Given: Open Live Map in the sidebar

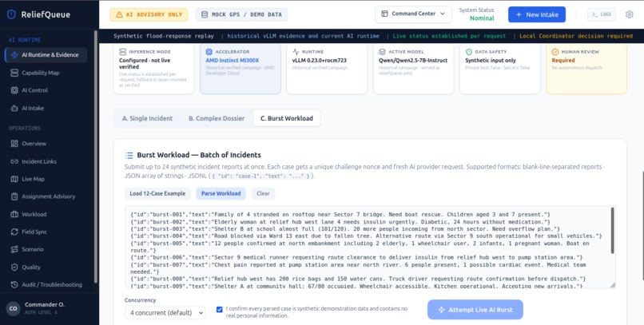Looking at the screenshot, I should pyautogui.click(x=46, y=179).
